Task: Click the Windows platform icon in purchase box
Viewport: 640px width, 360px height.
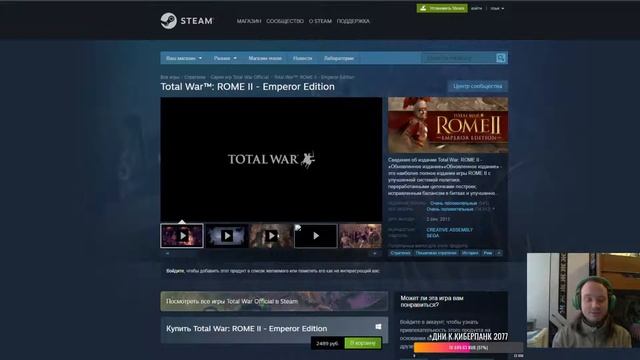Action: (378, 327)
